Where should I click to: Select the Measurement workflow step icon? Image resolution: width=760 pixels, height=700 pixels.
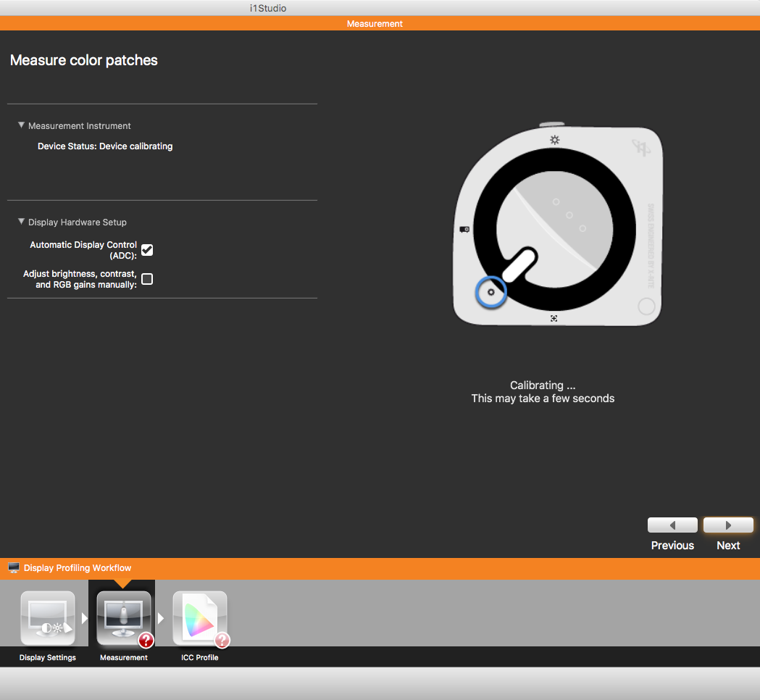[x=123, y=618]
